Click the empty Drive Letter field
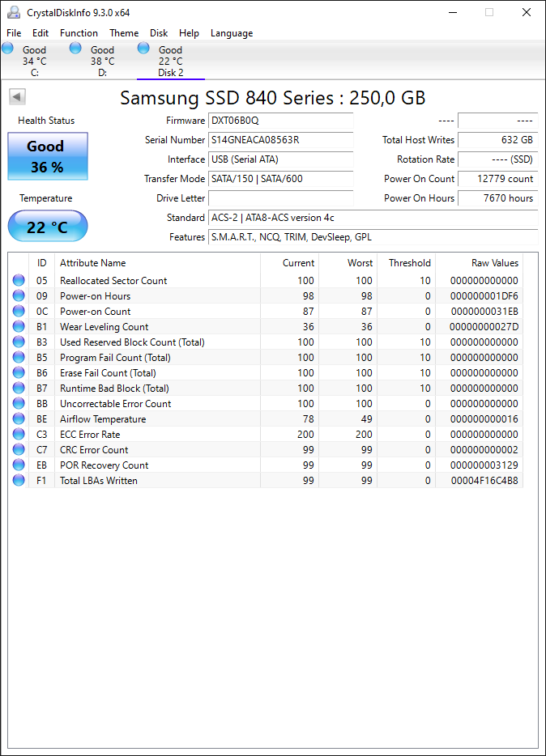The width and height of the screenshot is (546, 756). 281,198
